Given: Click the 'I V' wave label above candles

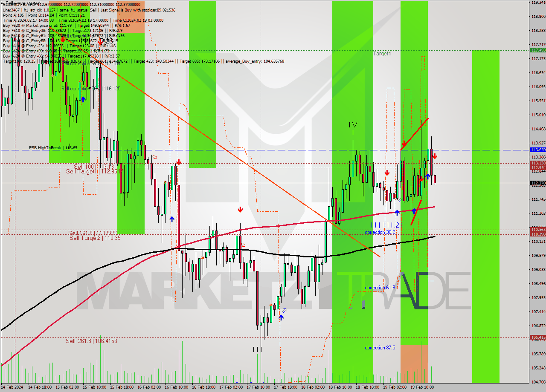Looking at the screenshot, I should tap(353, 125).
